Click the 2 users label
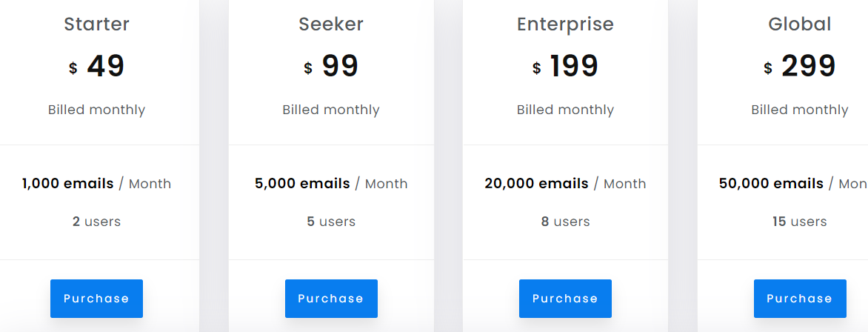The width and height of the screenshot is (868, 332). [x=96, y=222]
